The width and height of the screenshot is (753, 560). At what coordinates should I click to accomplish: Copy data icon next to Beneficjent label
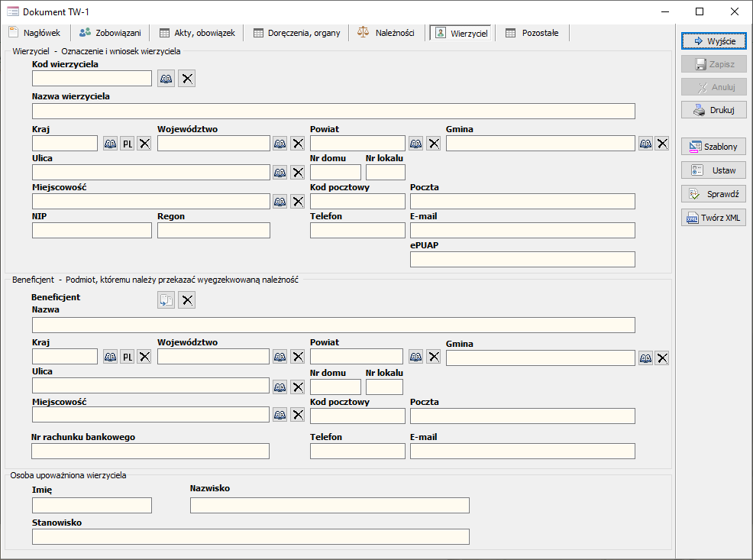166,300
